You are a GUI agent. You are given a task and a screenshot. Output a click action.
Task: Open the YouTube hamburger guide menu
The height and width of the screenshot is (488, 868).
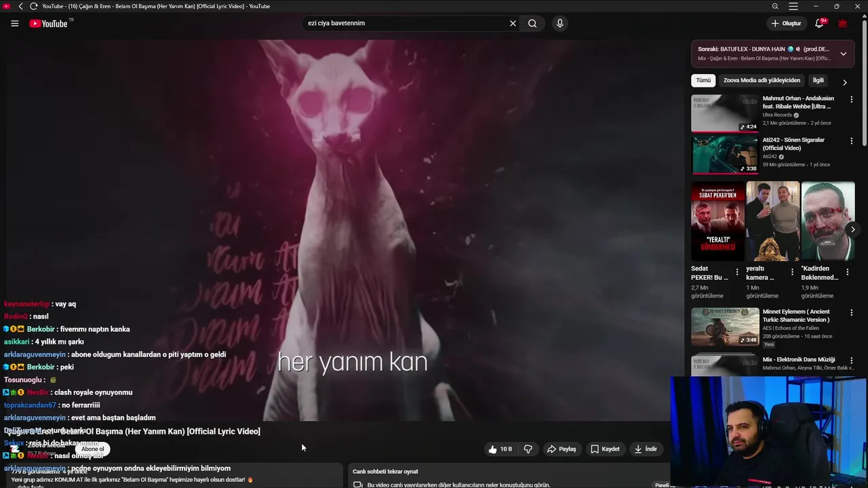click(14, 23)
